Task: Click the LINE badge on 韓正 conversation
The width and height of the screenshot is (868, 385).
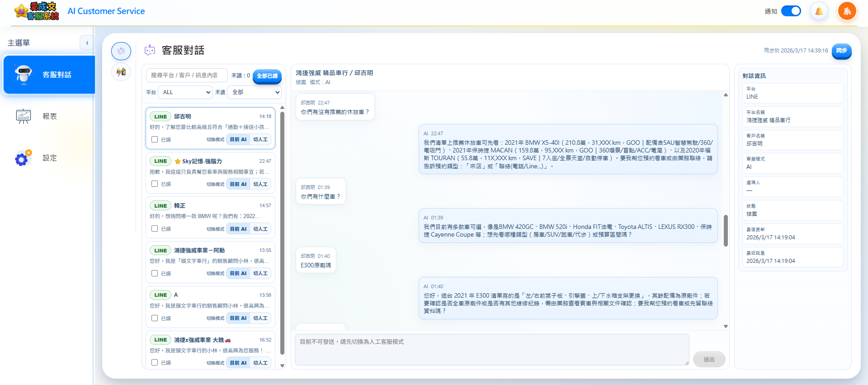Action: [x=160, y=205]
